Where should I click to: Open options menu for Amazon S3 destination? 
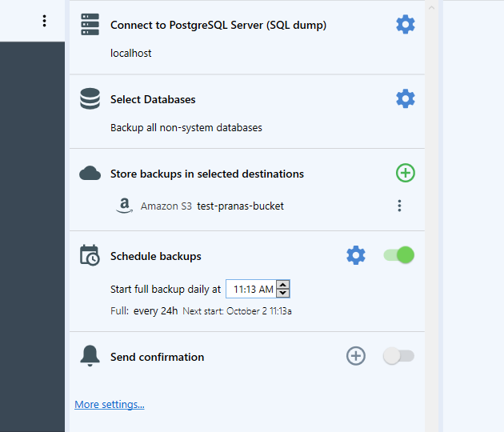pyautogui.click(x=399, y=206)
